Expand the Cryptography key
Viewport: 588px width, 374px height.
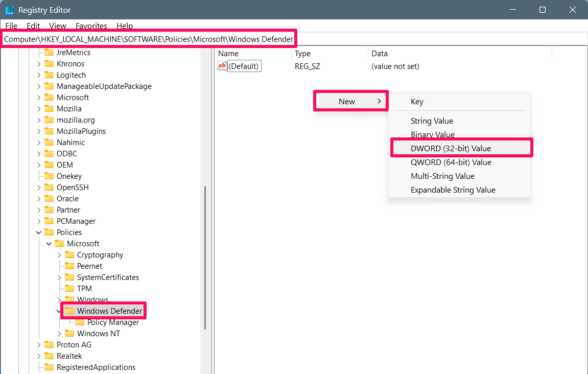pos(59,255)
